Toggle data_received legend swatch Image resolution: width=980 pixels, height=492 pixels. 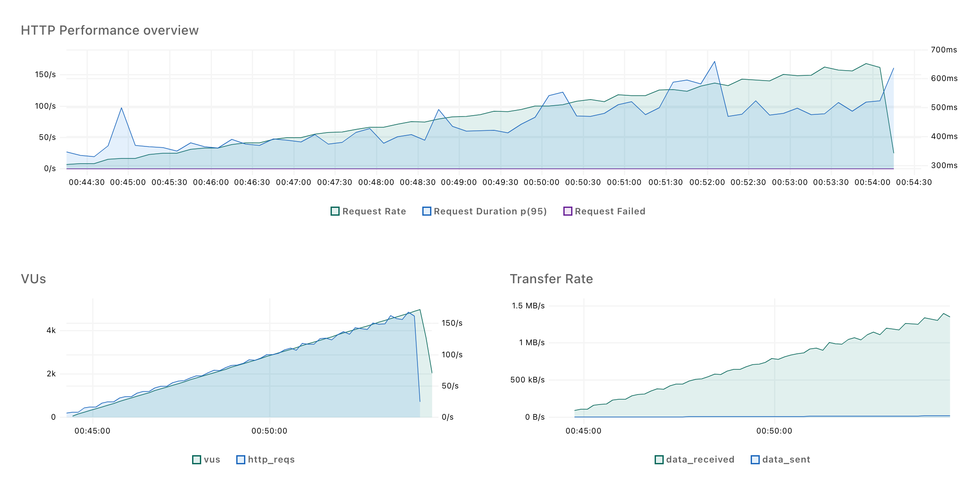659,460
